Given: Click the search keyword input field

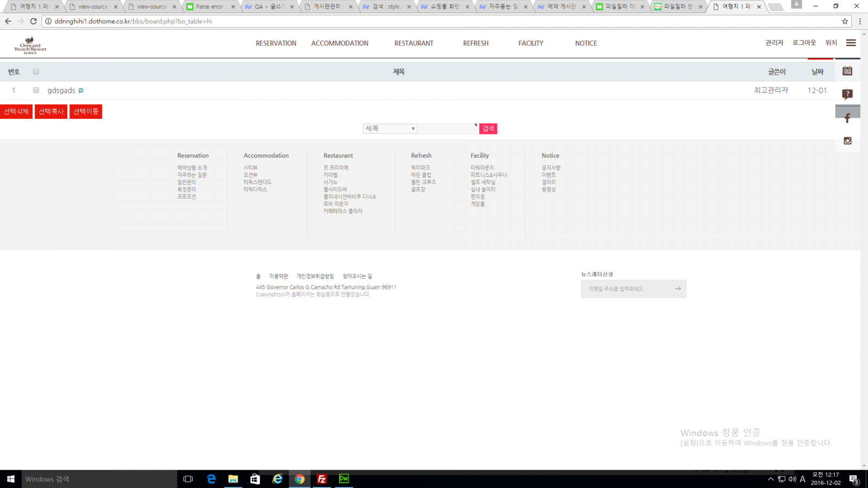Looking at the screenshot, I should (x=448, y=129).
